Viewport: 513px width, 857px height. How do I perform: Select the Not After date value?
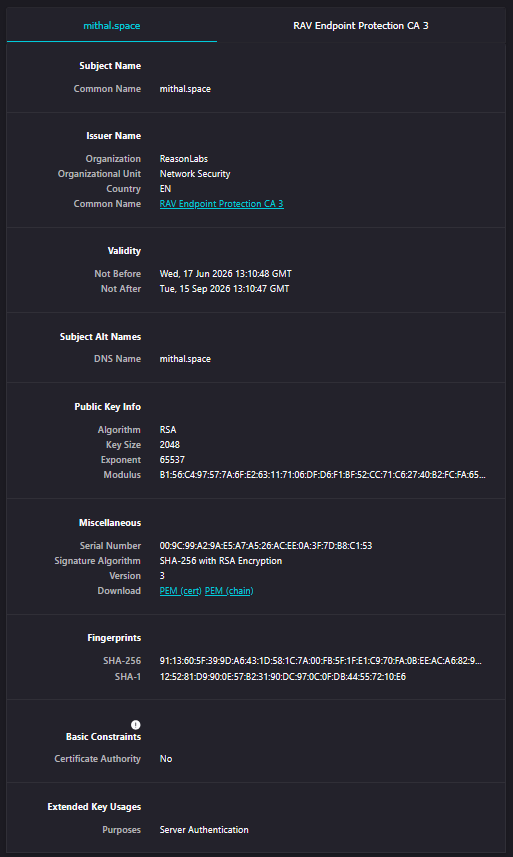coord(225,289)
